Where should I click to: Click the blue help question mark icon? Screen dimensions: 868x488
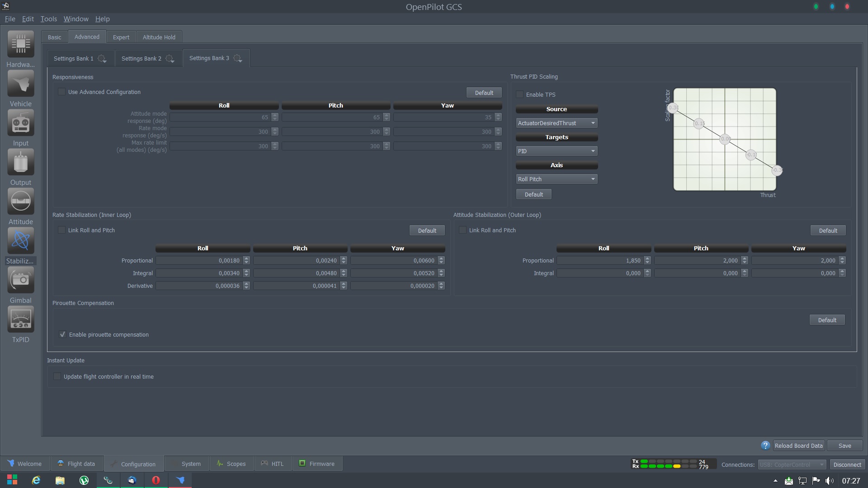[765, 446]
